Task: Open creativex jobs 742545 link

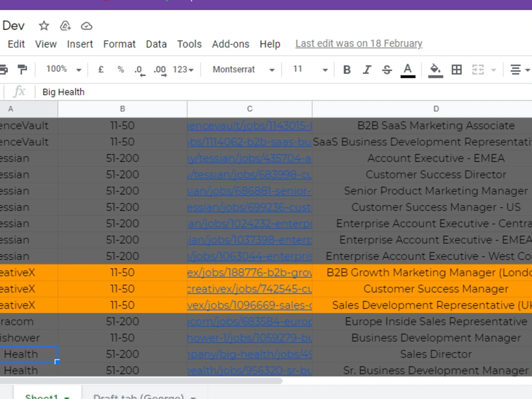Action: (x=250, y=289)
